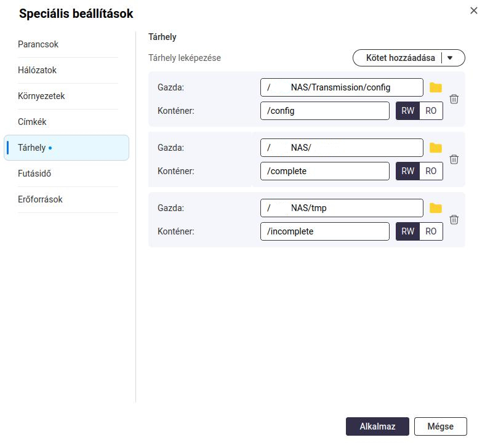
Task: Browse folder for the /config host path
Action: 436,87
